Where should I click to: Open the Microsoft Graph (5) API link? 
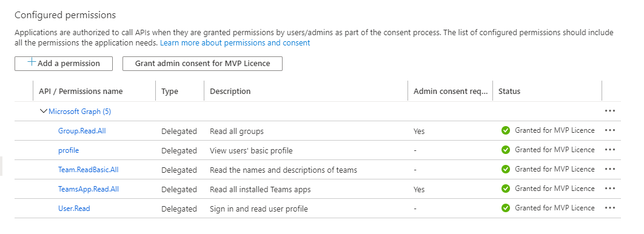(x=79, y=112)
